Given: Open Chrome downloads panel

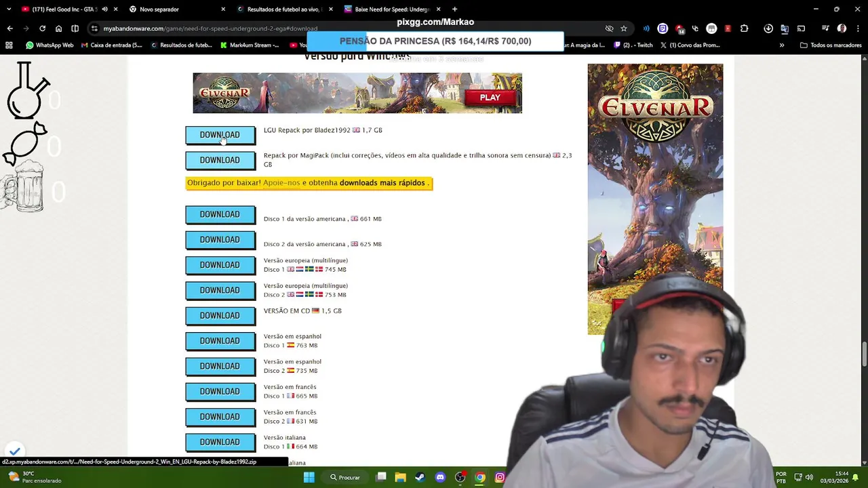Looking at the screenshot, I should click(768, 28).
